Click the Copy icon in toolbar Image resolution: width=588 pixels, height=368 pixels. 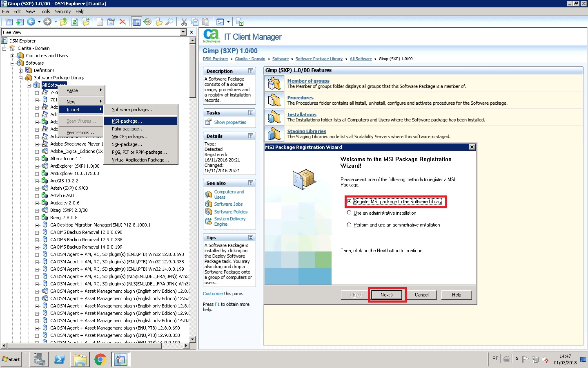(195, 22)
